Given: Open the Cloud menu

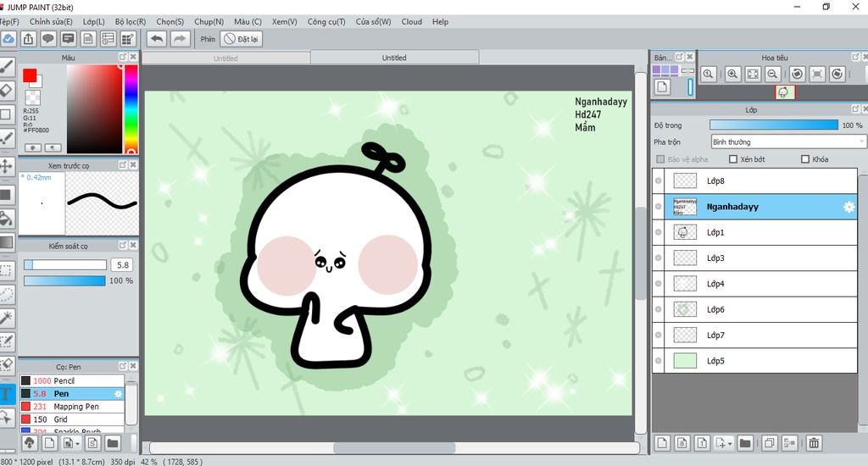Looking at the screenshot, I should 411,21.
